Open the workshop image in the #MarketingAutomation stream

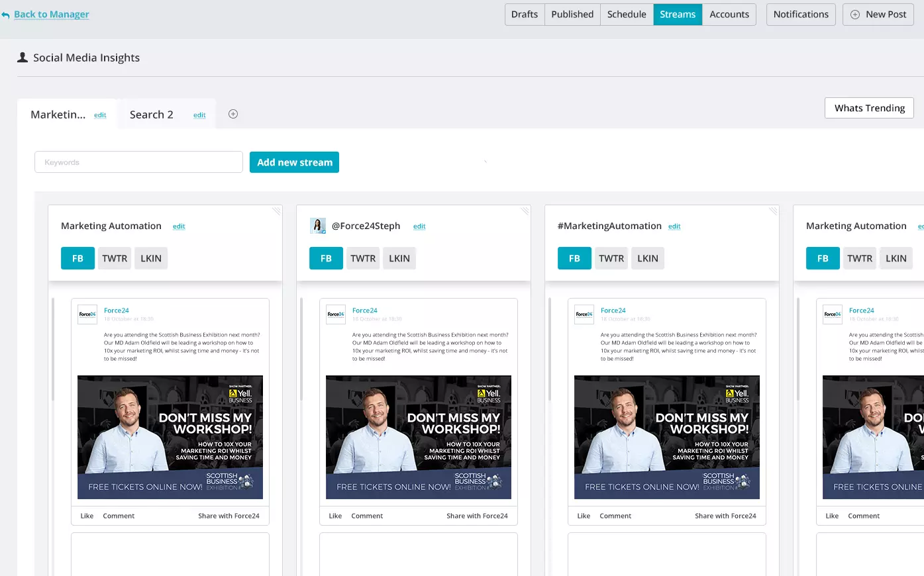(667, 438)
